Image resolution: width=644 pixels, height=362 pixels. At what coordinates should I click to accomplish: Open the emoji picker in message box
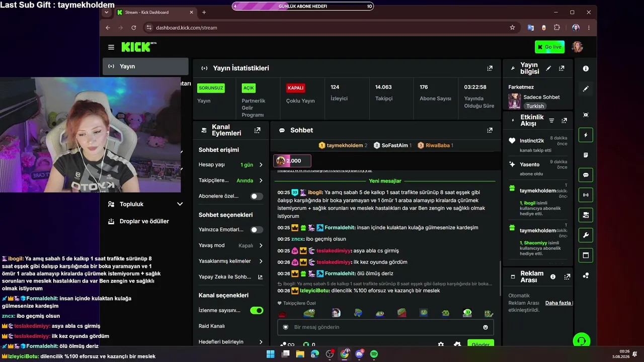tap(486, 327)
